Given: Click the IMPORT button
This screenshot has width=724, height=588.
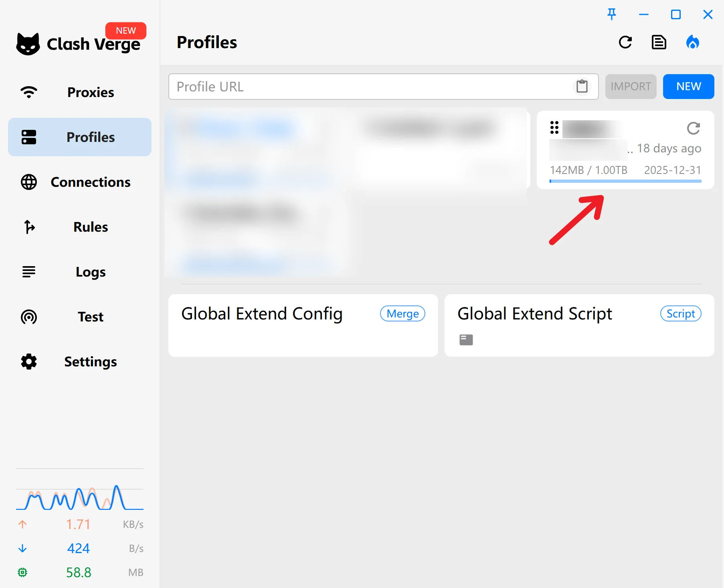Looking at the screenshot, I should pyautogui.click(x=631, y=87).
